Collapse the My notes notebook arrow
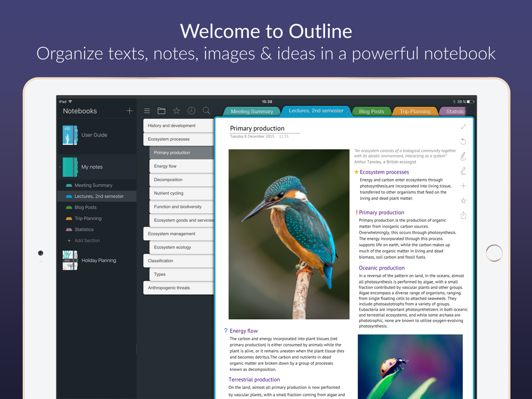 [60, 167]
